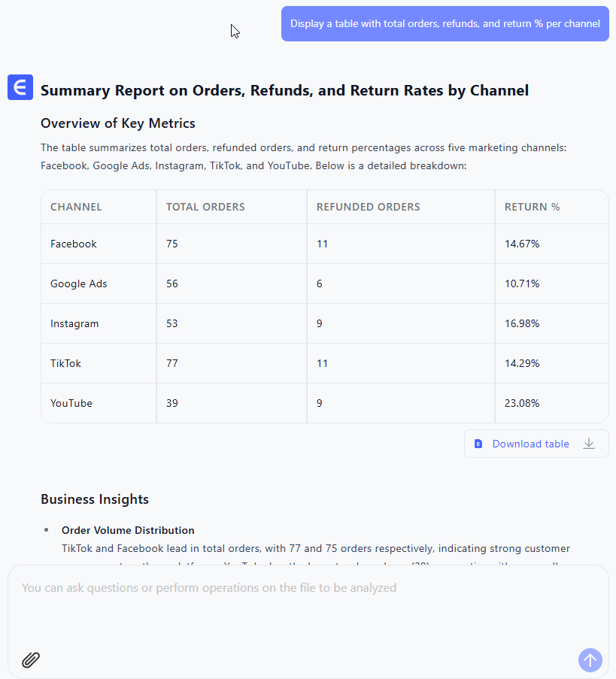Click the Instagram channel cell

pyautogui.click(x=74, y=323)
